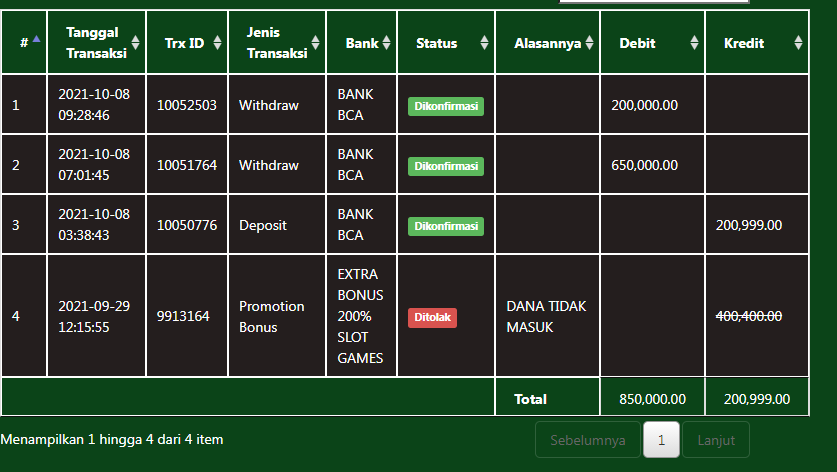Click the struck-through 400,400.00 credit amount
The width and height of the screenshot is (837, 472).
click(749, 317)
